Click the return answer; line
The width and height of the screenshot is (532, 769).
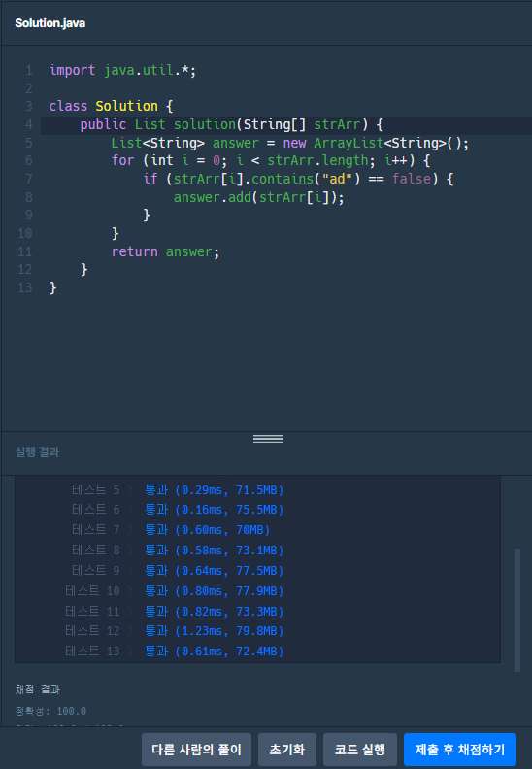coord(165,251)
